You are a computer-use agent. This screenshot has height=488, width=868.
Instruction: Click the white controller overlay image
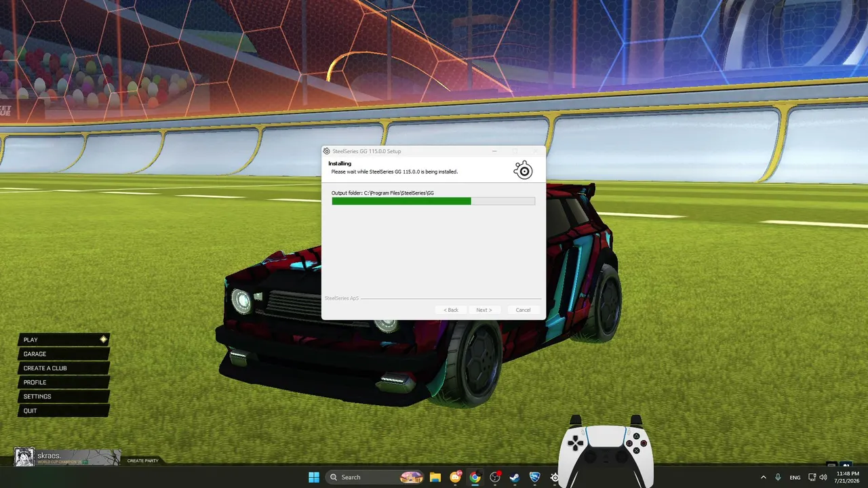tap(606, 450)
